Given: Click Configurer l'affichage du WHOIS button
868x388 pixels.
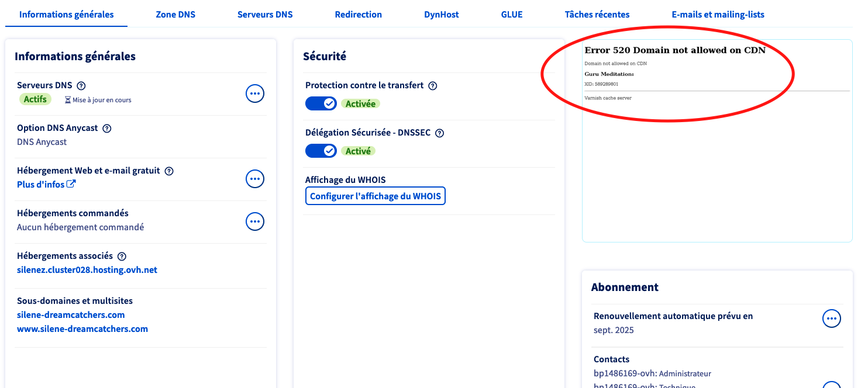Looking at the screenshot, I should pyautogui.click(x=376, y=196).
